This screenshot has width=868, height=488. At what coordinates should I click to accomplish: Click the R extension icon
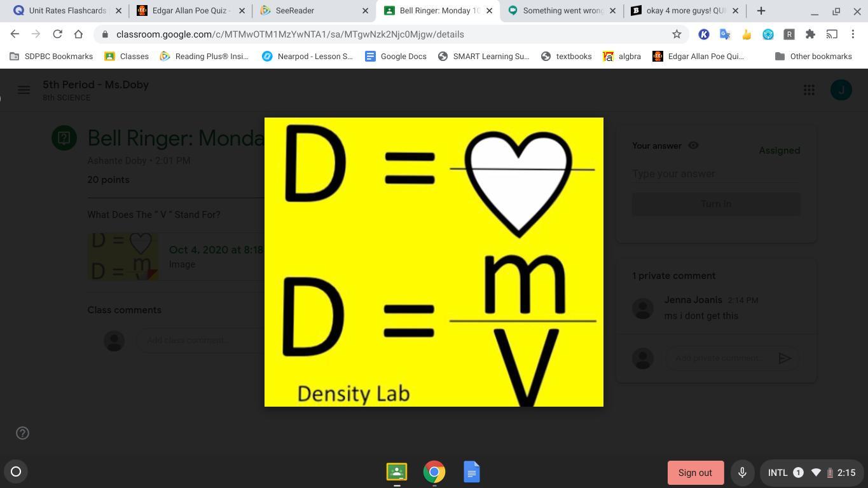[x=789, y=34]
